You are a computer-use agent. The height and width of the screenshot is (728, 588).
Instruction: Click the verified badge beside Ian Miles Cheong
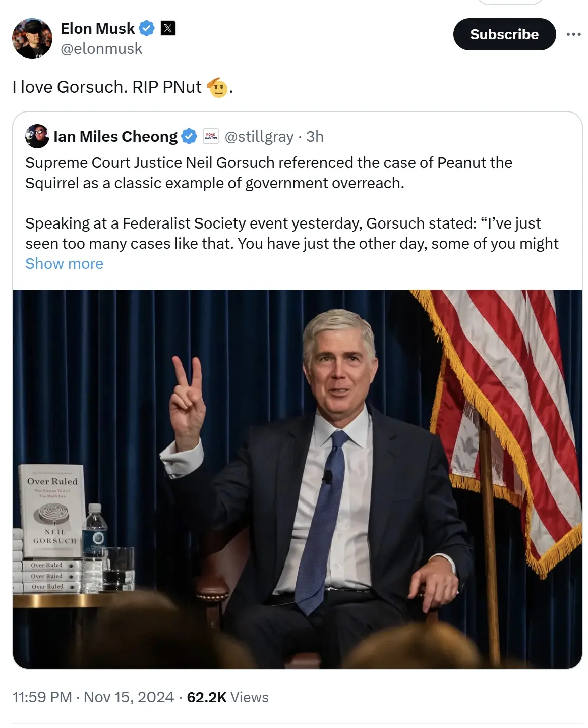189,136
